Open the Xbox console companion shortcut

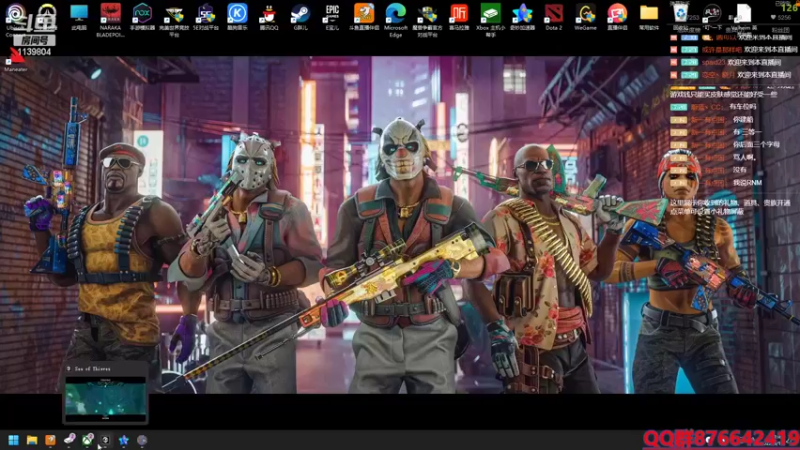click(490, 14)
